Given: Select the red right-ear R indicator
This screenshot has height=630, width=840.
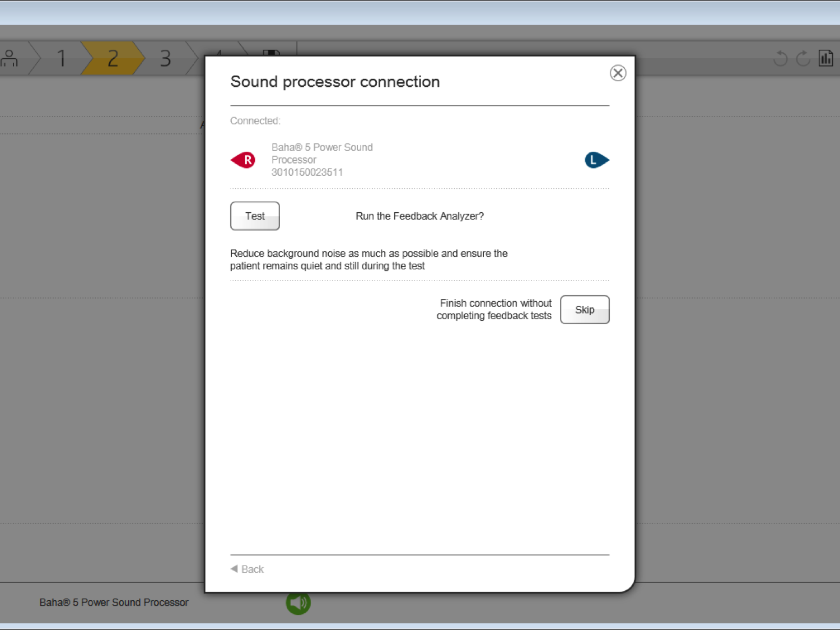Looking at the screenshot, I should coord(243,160).
